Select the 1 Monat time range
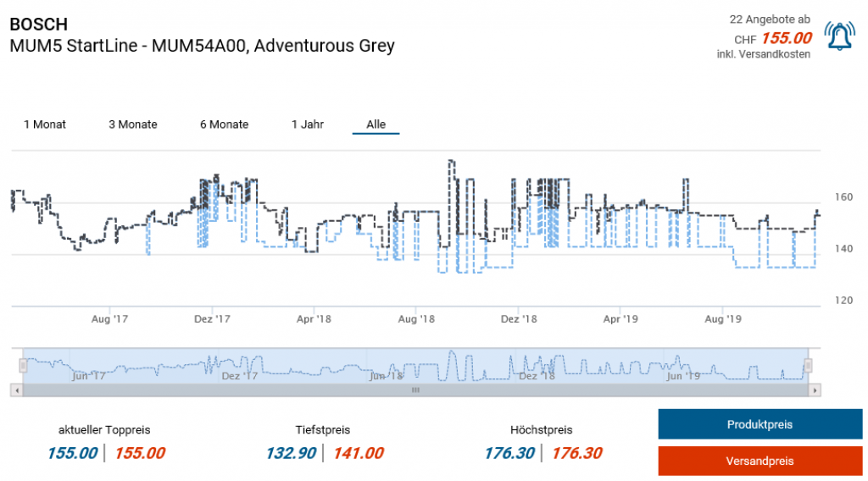 [x=44, y=124]
